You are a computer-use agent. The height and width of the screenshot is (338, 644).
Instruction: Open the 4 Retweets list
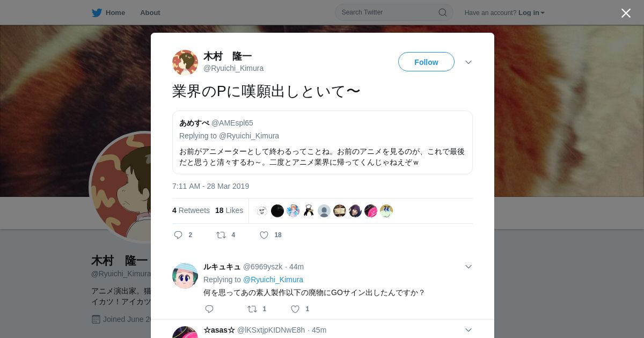[191, 210]
